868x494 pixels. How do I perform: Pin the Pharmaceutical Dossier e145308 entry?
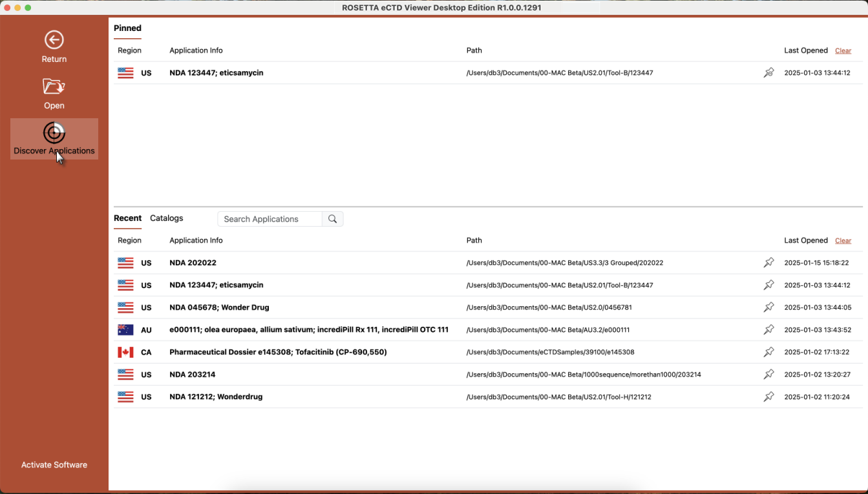[768, 352]
